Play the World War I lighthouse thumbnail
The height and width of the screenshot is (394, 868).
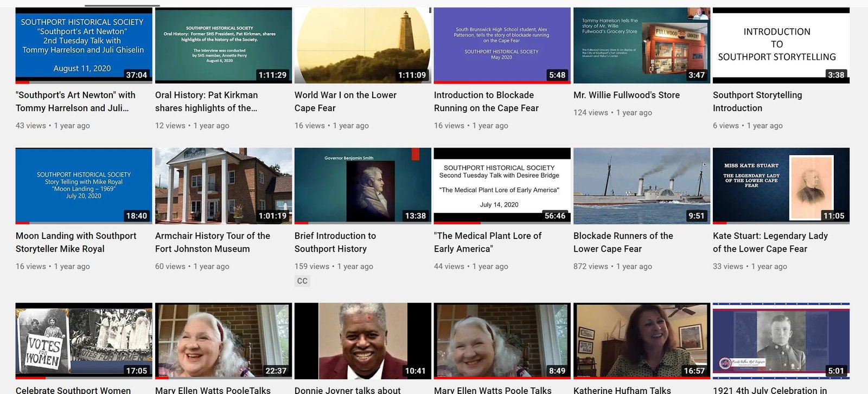(x=362, y=46)
